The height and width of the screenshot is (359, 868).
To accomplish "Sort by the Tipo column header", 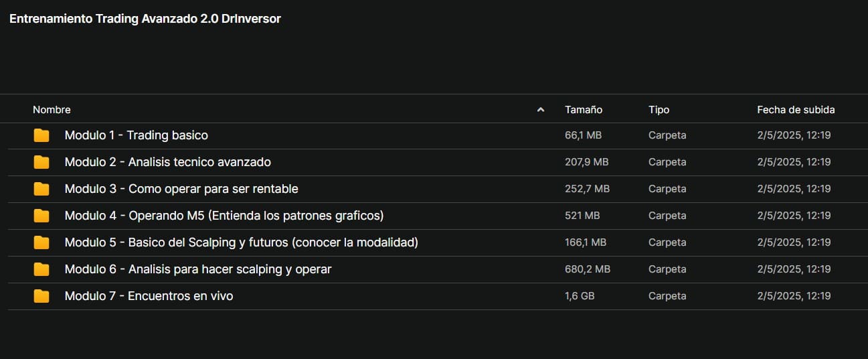I will 659,110.
